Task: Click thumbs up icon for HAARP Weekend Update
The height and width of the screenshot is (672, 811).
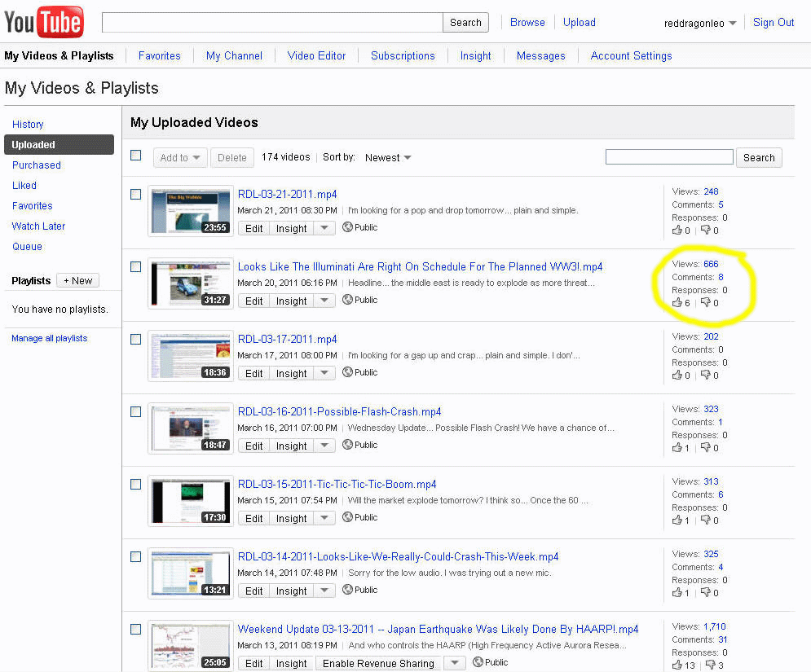Action: point(677,665)
